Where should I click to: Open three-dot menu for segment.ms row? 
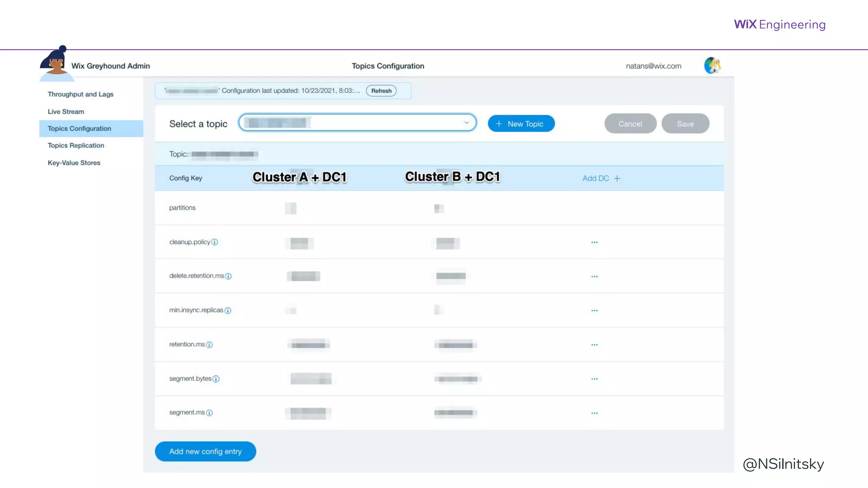pos(594,413)
